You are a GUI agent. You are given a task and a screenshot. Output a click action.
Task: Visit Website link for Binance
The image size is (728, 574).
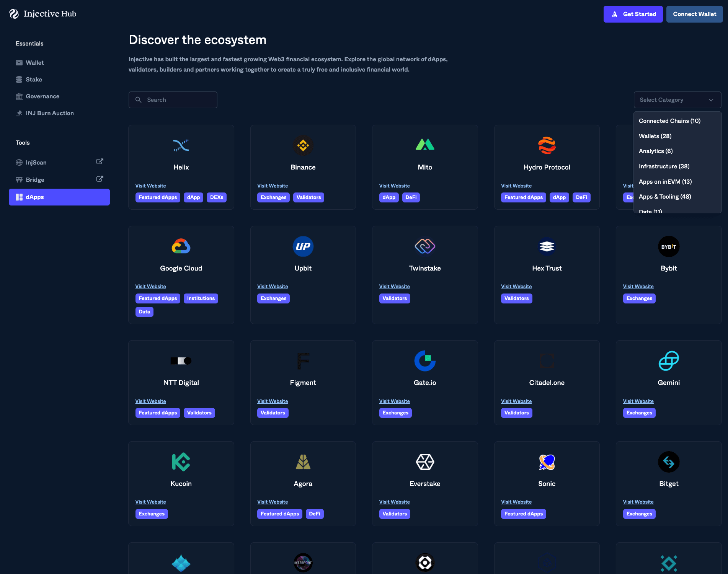tap(273, 186)
